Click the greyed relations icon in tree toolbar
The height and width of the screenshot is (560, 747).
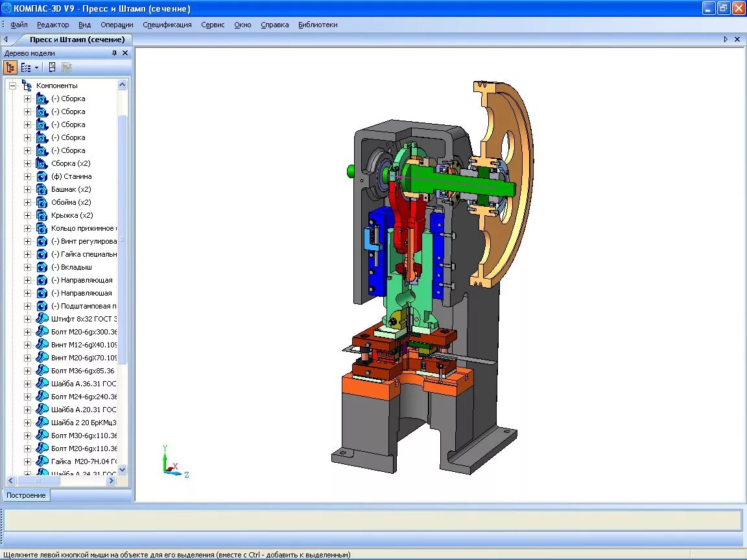coord(66,67)
